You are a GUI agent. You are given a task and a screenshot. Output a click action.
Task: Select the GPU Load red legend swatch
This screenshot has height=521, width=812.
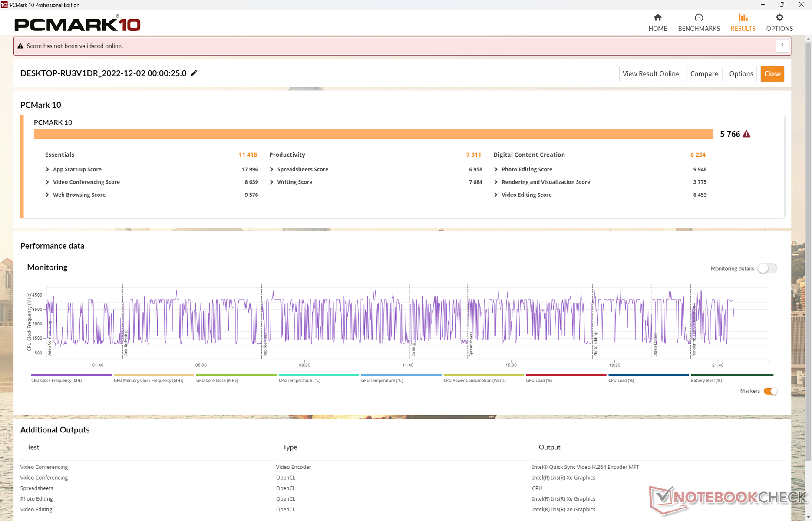coord(566,375)
